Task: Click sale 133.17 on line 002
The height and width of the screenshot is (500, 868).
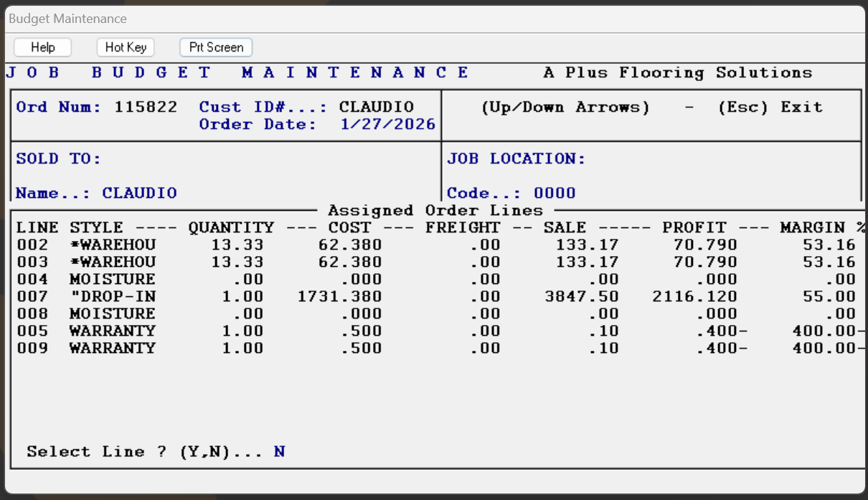Action: tap(587, 245)
